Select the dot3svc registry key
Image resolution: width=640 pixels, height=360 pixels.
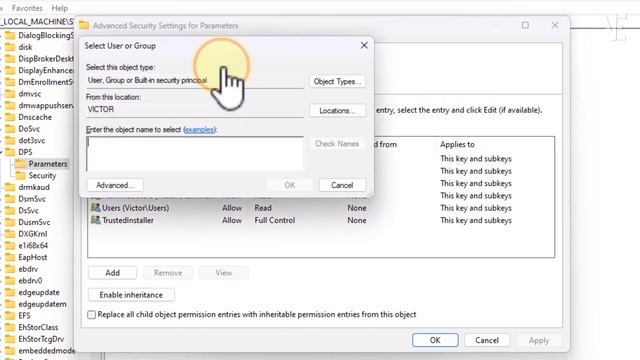(31, 140)
